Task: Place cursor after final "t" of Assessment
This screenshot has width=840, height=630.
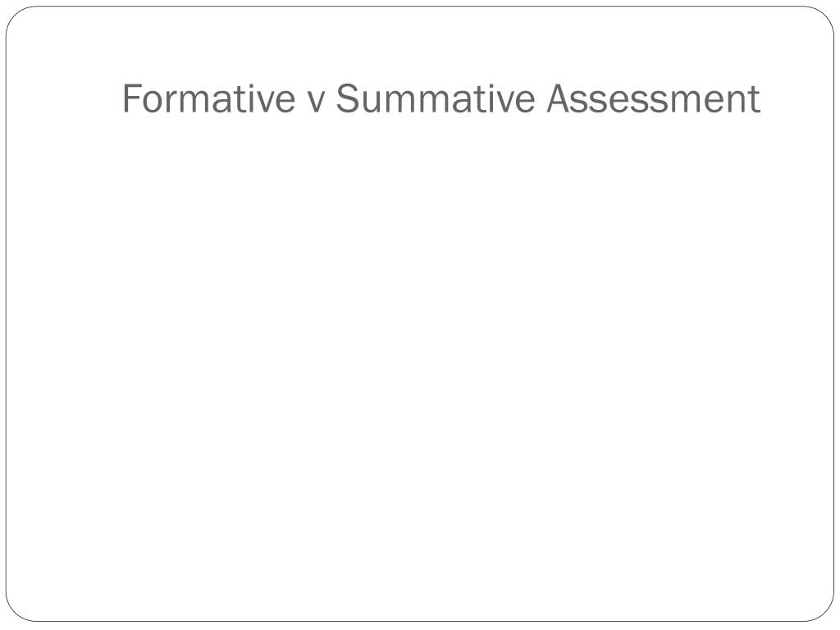Action: coord(761,99)
